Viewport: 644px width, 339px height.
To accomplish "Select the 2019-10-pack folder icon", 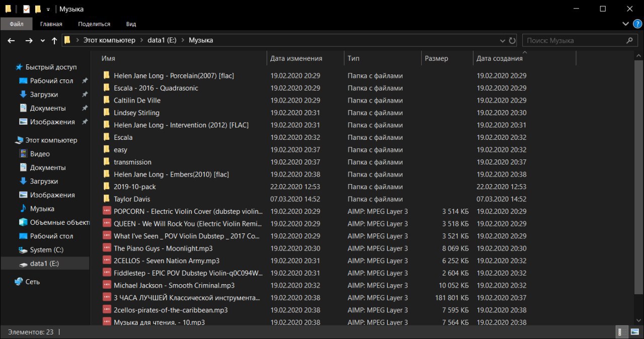I will click(x=107, y=186).
